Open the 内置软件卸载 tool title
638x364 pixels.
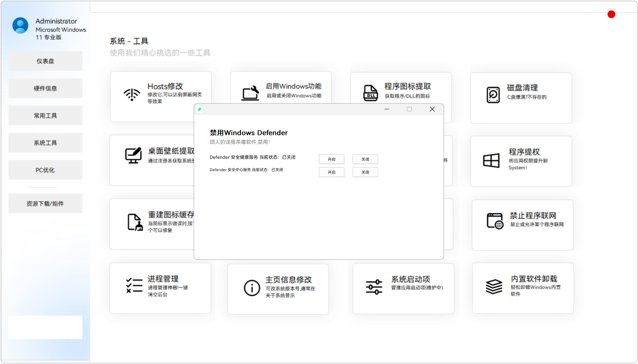coord(534,279)
